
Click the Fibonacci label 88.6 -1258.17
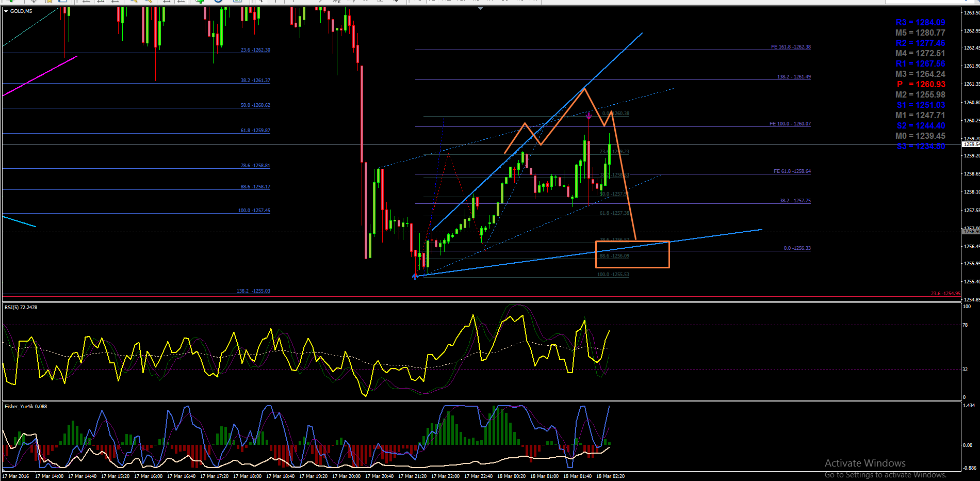[255, 187]
